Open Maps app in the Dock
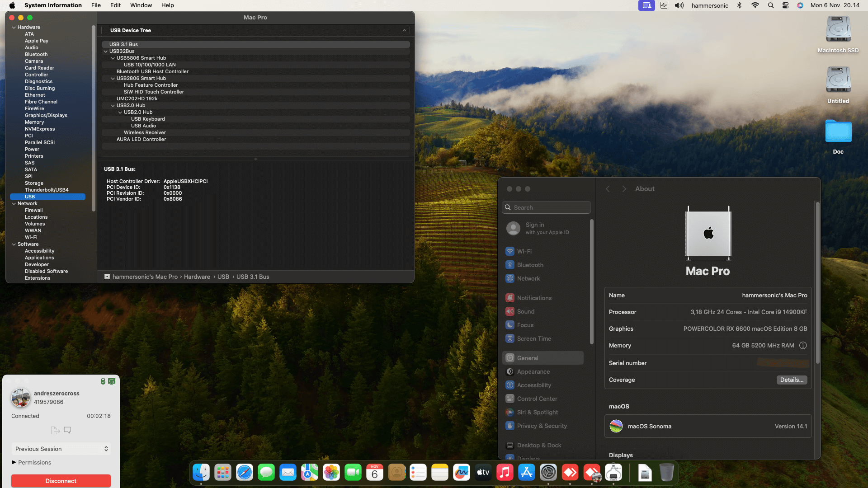Image resolution: width=868 pixels, height=488 pixels. click(x=310, y=473)
